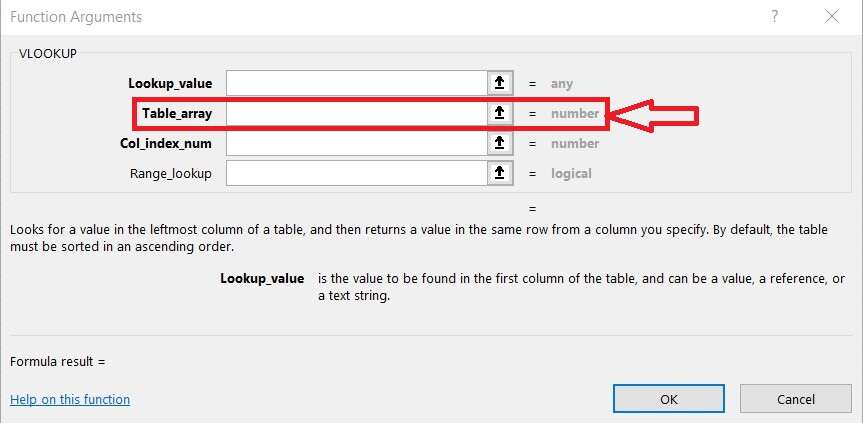The image size is (863, 423).
Task: Close the Function Arguments dialog
Action: point(831,17)
